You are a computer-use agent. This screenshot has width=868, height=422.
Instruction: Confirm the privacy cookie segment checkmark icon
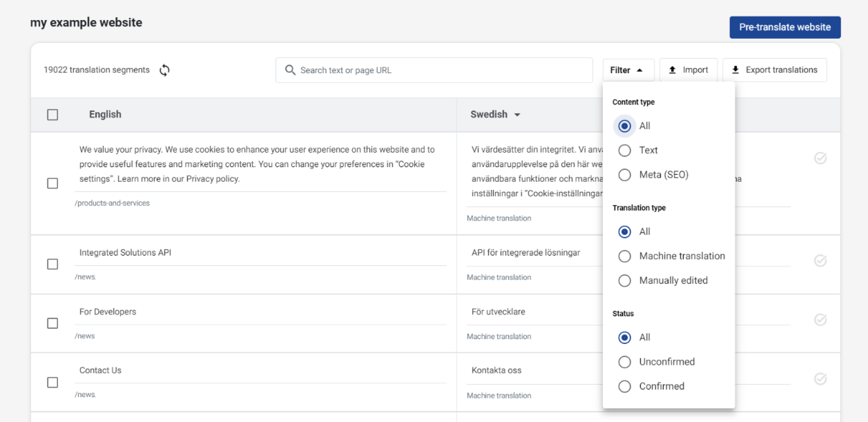pos(820,158)
